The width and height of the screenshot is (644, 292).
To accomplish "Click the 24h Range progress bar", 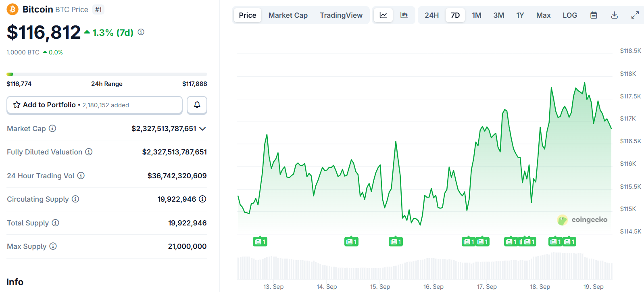I will (107, 74).
